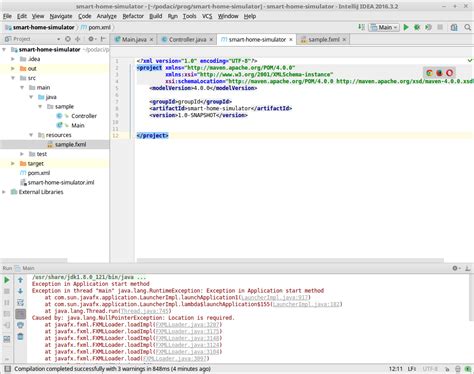Close the Main.java tab

tap(151, 39)
